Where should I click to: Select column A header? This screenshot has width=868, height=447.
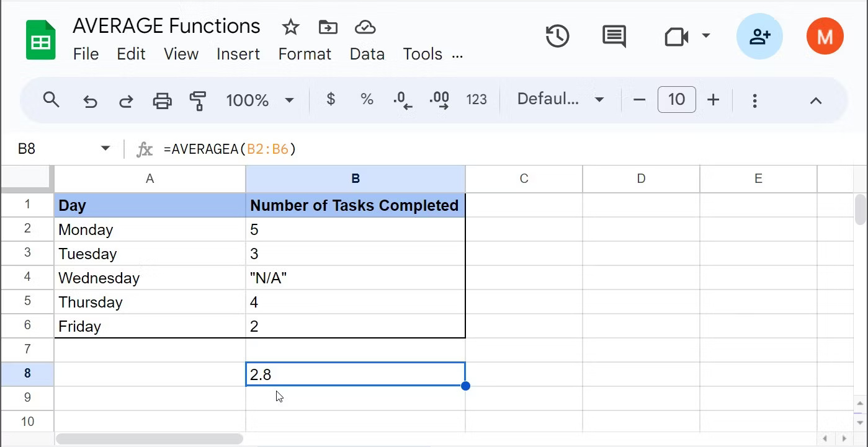(150, 179)
